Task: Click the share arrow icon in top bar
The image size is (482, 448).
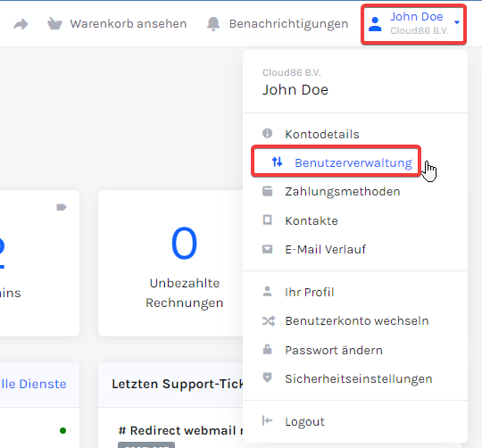Action: (21, 24)
